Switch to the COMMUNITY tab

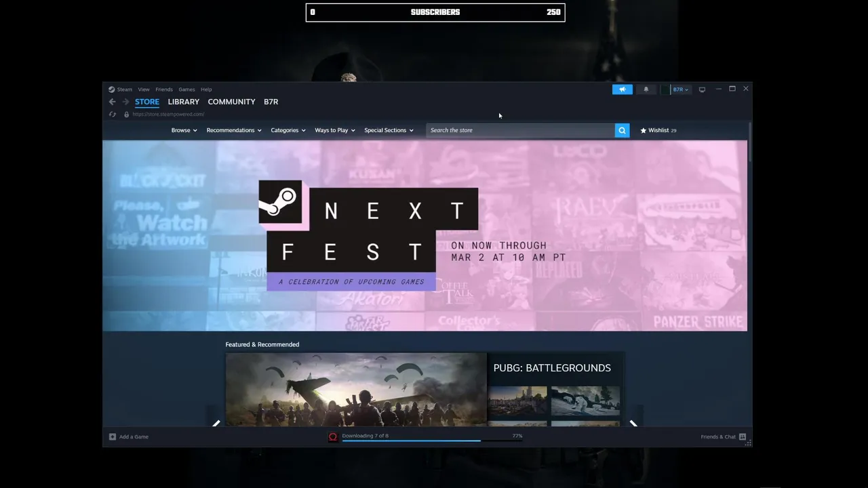tap(231, 102)
